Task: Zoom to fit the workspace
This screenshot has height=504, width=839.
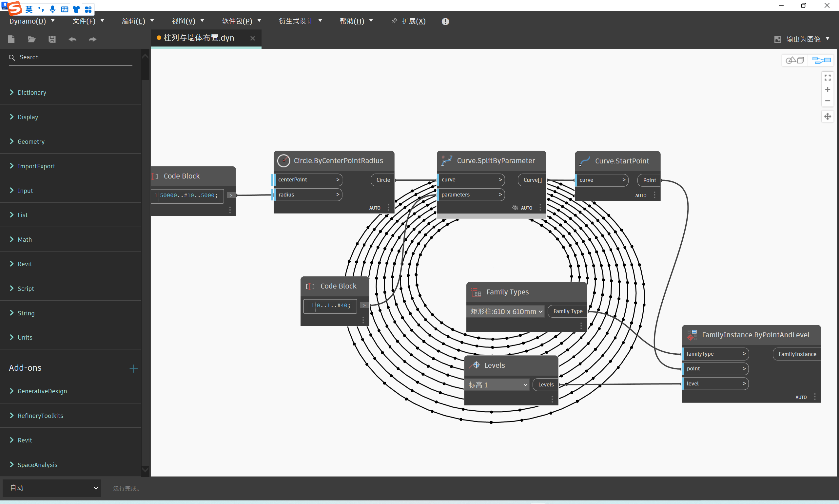Action: 828,78
